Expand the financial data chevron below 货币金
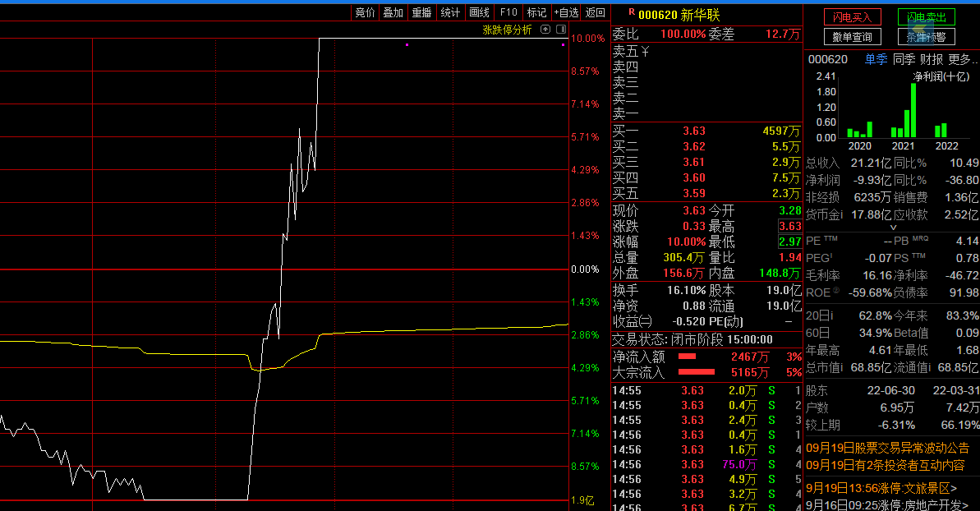Screen dimensions: 980x511 click(x=893, y=227)
